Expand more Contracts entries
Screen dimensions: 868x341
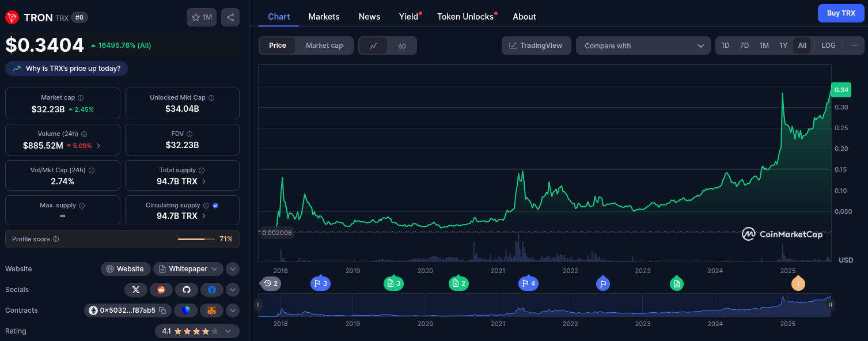[x=233, y=310]
